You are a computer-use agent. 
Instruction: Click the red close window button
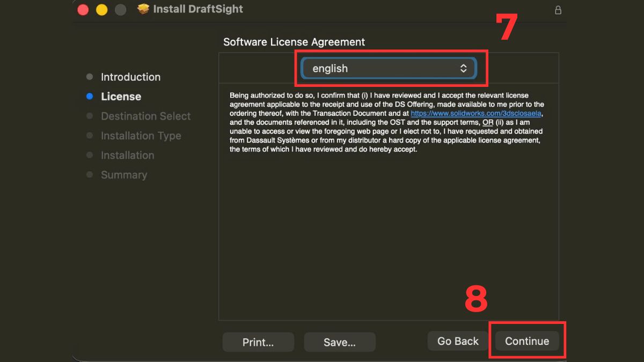tap(83, 10)
